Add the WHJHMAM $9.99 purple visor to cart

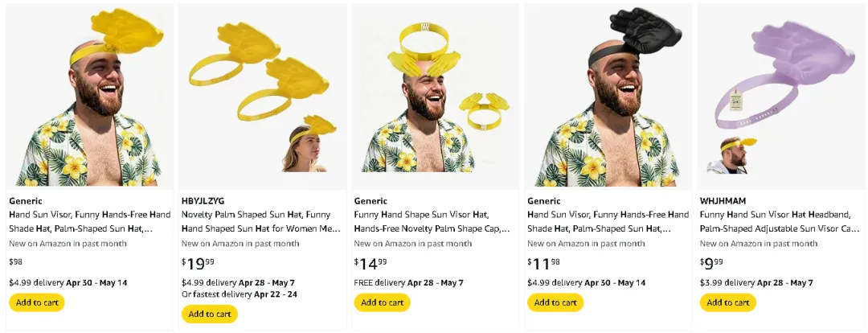(x=727, y=302)
